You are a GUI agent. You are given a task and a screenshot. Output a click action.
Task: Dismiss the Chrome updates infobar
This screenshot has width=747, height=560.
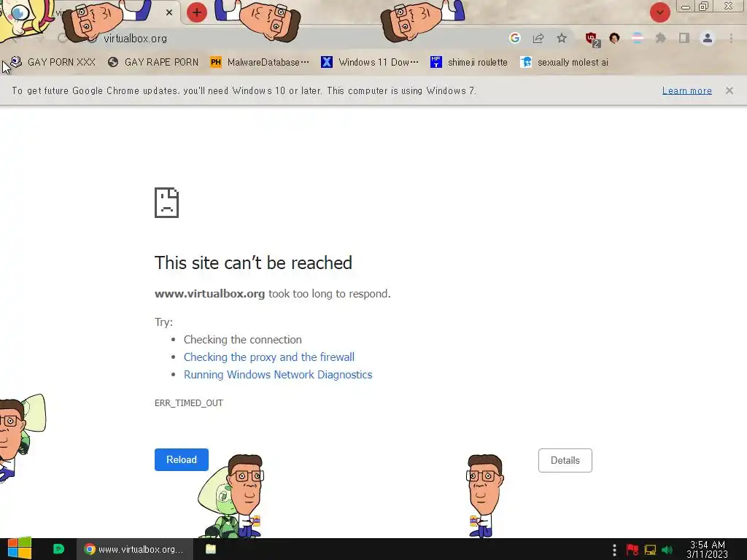click(729, 90)
